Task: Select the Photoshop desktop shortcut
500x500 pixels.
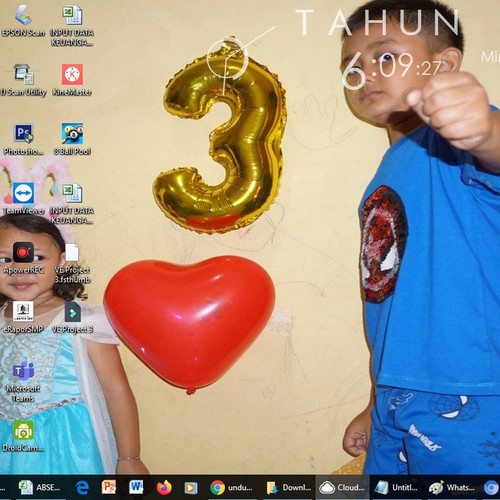Action: 23,139
